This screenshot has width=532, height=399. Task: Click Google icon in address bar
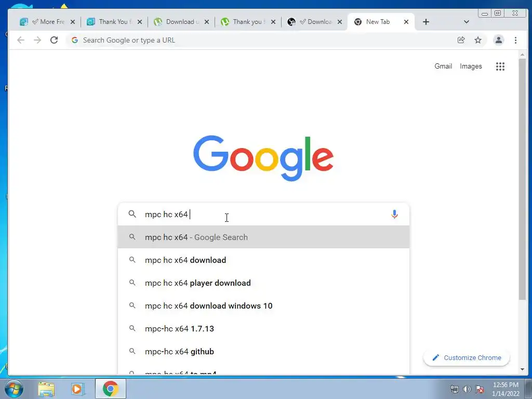click(75, 40)
